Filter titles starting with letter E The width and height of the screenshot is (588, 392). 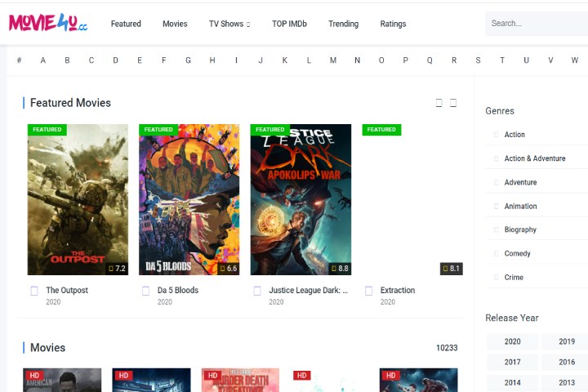(140, 60)
